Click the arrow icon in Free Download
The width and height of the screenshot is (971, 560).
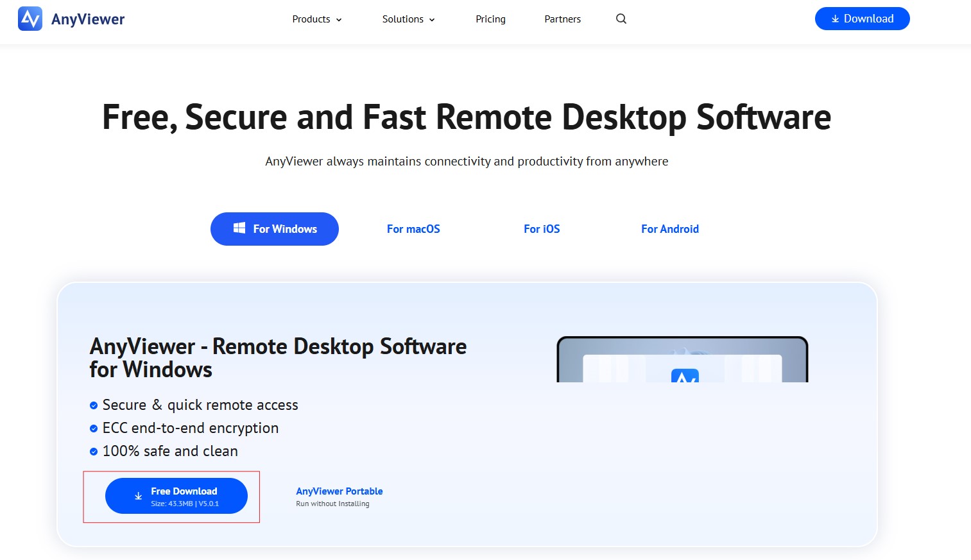[x=138, y=496]
